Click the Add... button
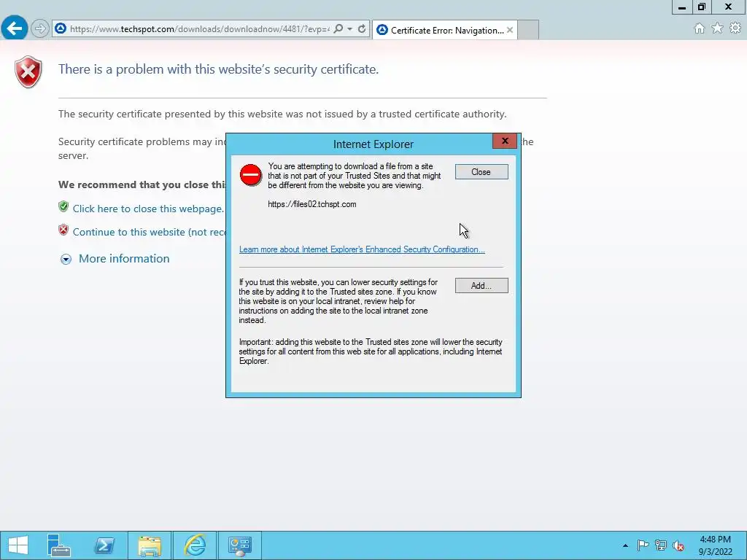This screenshot has width=747, height=560. 481,286
